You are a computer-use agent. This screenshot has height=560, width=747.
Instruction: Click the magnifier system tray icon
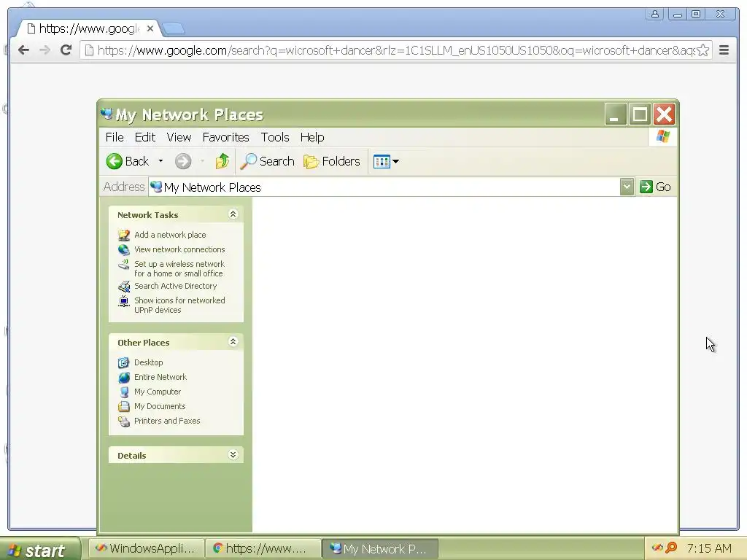(x=671, y=548)
